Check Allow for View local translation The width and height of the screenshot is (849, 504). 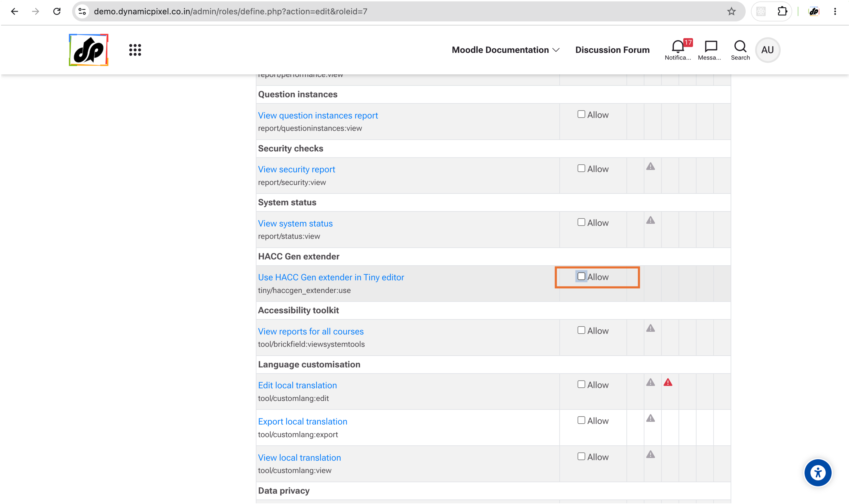(581, 457)
